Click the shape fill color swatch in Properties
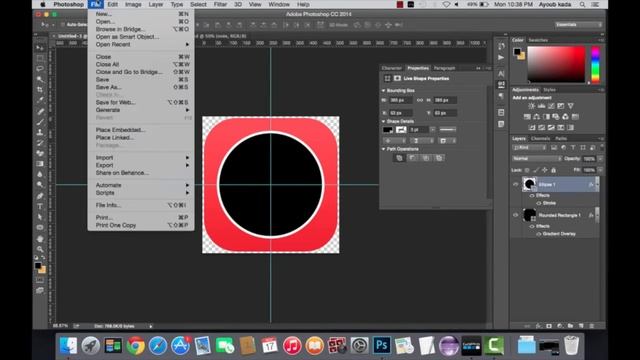 coord(387,130)
